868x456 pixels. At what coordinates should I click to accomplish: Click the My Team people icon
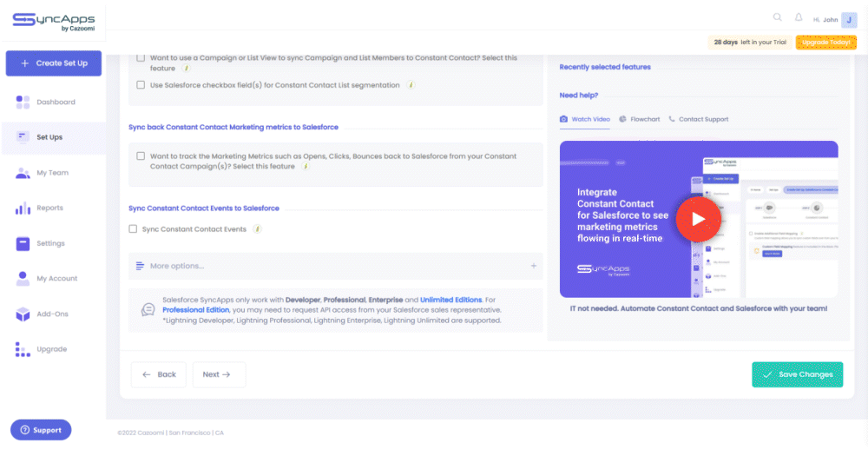point(23,173)
